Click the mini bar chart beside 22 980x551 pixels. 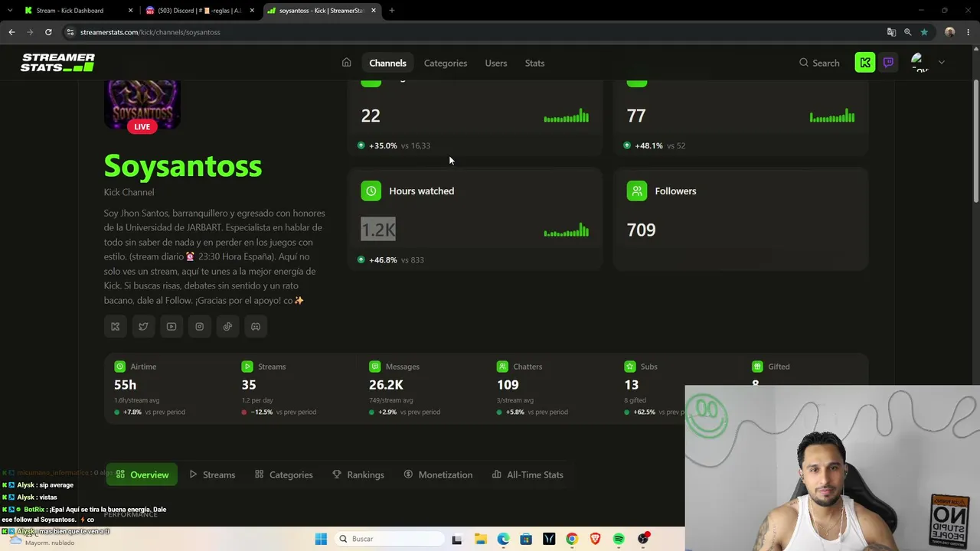coord(567,116)
